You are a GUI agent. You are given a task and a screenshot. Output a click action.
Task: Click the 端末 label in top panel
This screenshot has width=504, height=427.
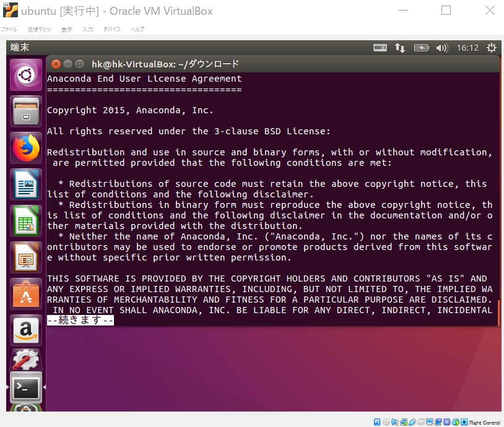(20, 48)
